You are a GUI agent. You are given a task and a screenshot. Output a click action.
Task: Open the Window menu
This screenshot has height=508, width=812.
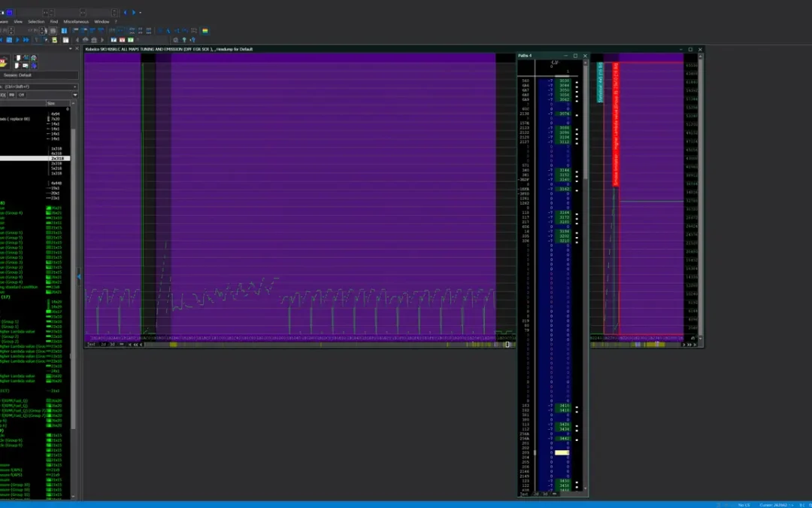click(x=101, y=22)
